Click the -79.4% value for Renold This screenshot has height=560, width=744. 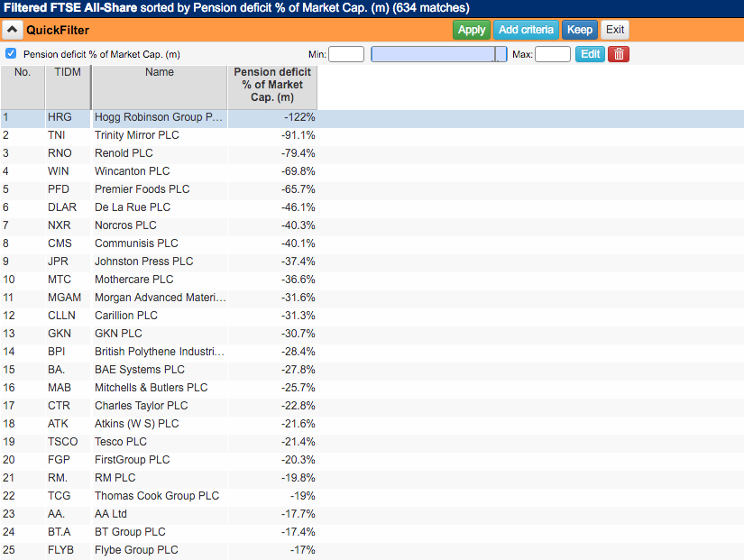298,153
